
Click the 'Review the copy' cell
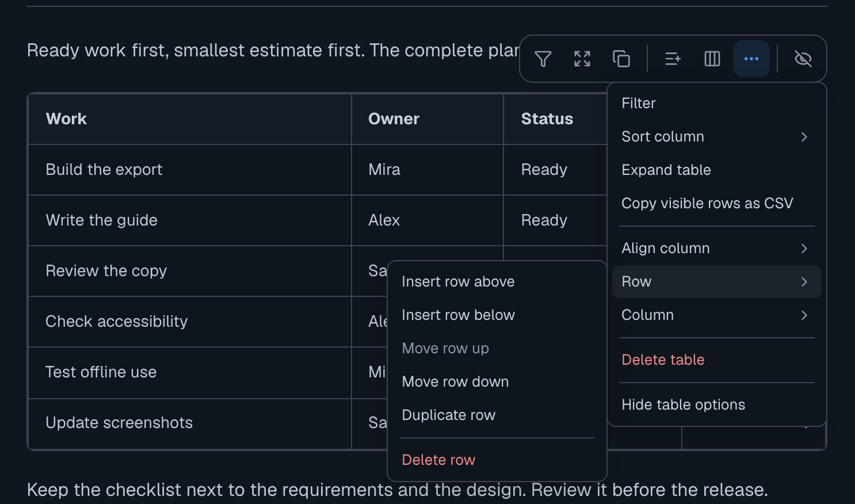[190, 271]
